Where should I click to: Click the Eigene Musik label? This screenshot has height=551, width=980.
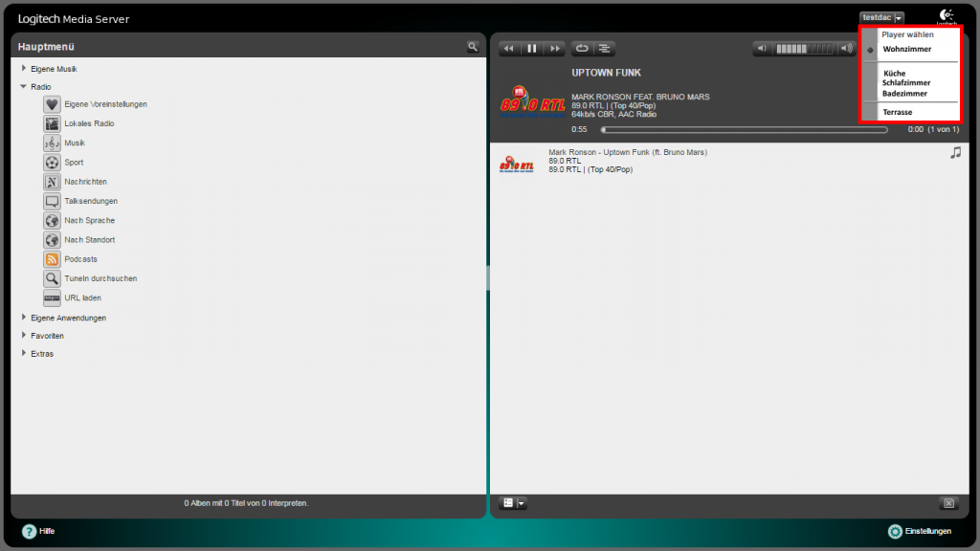pyautogui.click(x=54, y=69)
